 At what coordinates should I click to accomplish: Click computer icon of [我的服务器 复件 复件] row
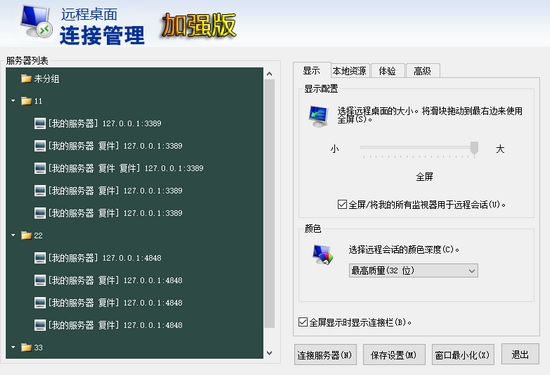click(x=40, y=168)
